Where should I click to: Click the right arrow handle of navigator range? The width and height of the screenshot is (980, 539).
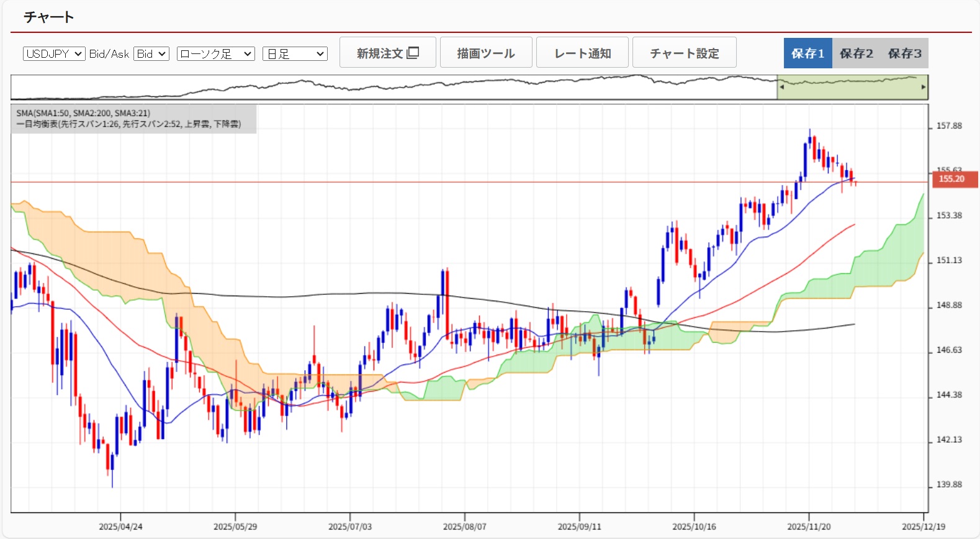[924, 87]
